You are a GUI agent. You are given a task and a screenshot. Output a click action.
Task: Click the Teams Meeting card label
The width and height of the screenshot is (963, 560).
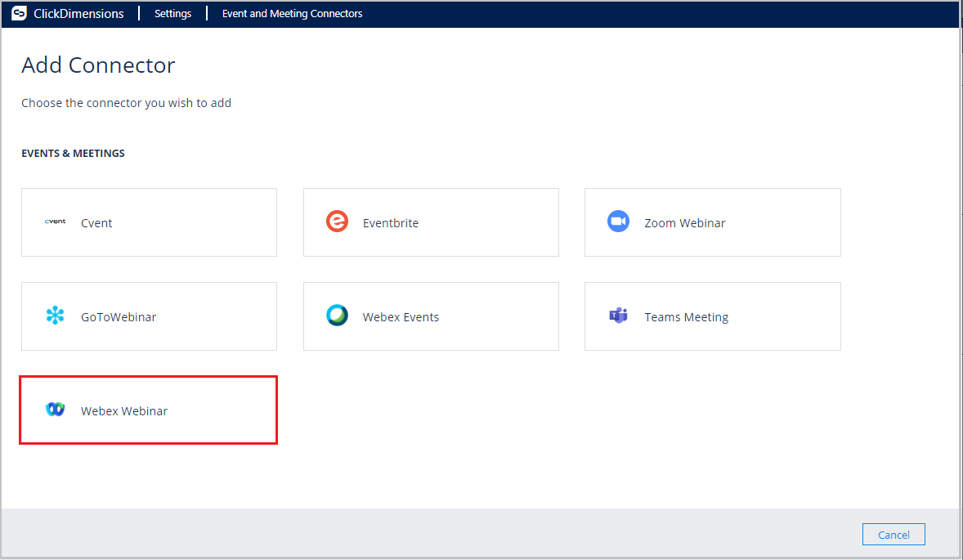(x=686, y=317)
